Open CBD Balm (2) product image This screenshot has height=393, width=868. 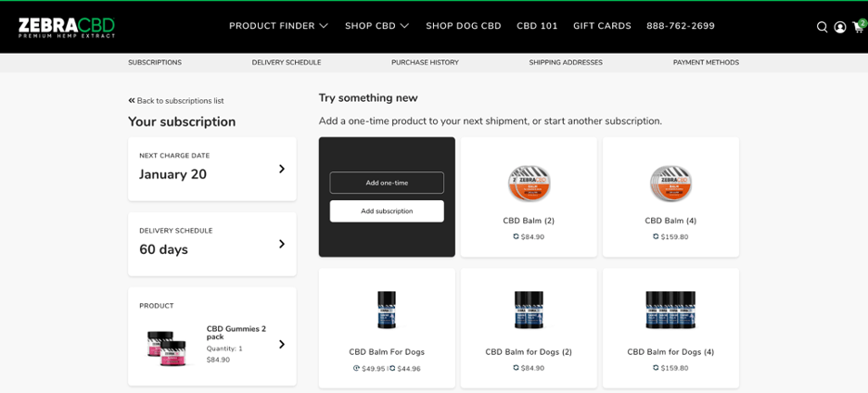coord(529,184)
